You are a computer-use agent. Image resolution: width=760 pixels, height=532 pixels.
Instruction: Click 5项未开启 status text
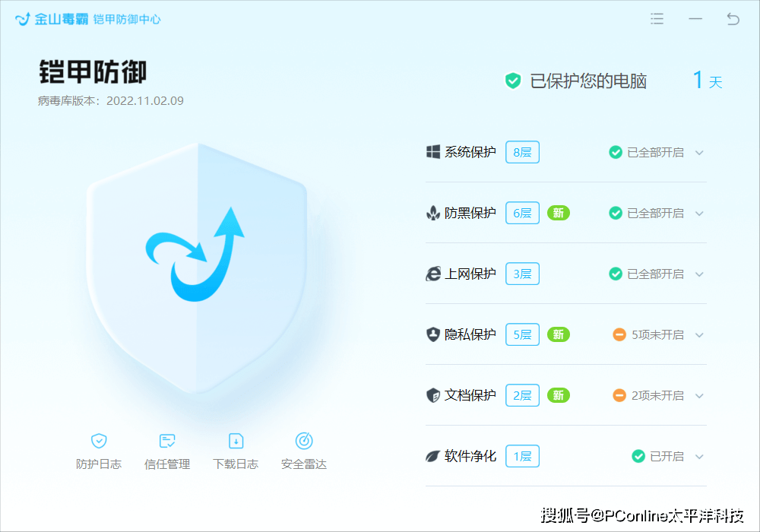click(657, 335)
